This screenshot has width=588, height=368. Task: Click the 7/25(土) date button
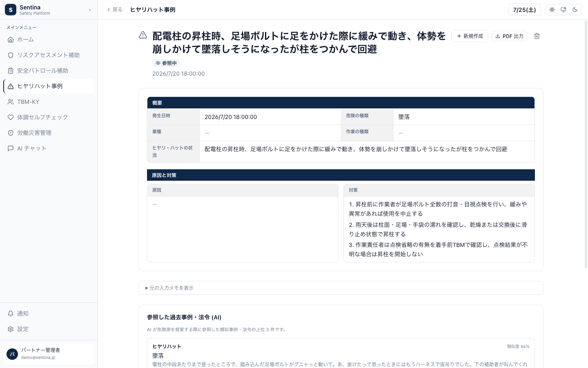tap(524, 10)
